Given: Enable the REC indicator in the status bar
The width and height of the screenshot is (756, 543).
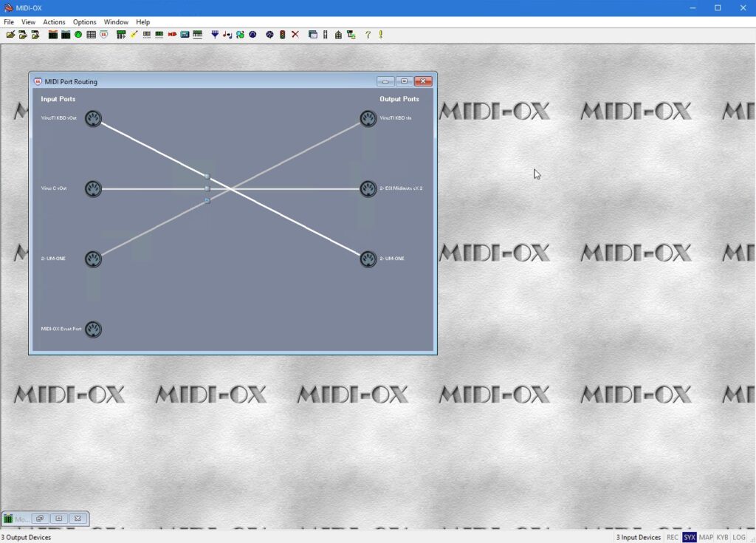Looking at the screenshot, I should point(673,537).
